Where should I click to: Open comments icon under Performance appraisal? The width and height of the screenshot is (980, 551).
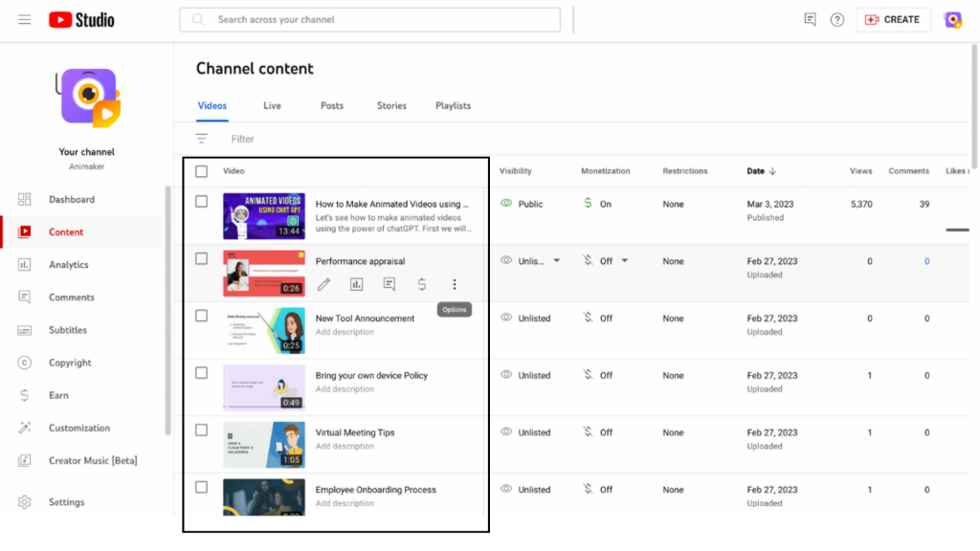tap(390, 284)
